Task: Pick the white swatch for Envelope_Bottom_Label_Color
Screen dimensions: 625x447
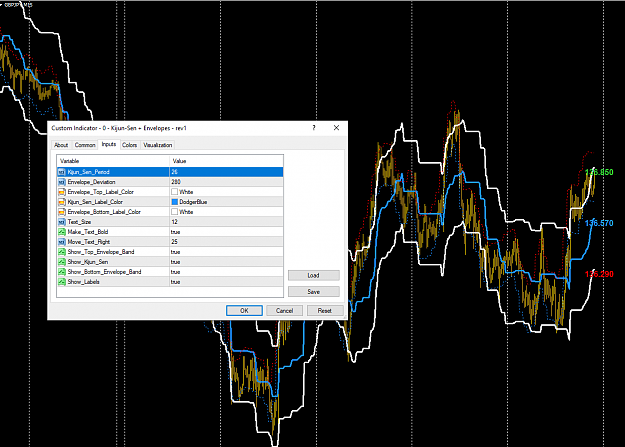Action: (x=175, y=212)
